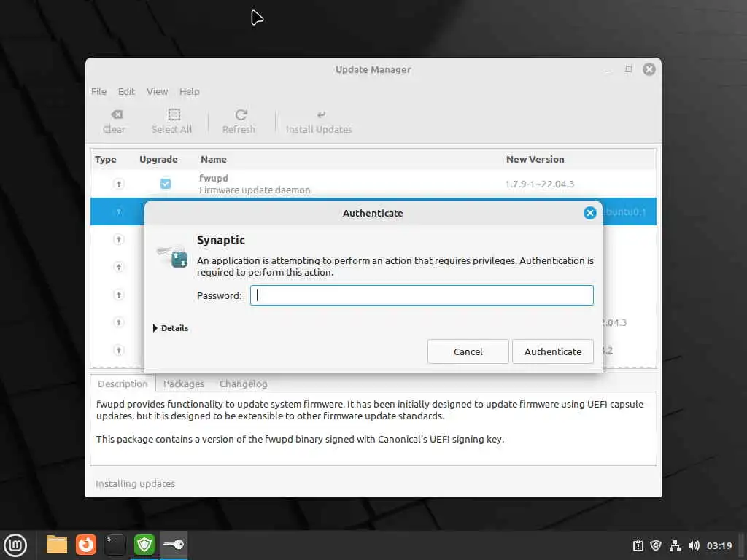Close the Update Manager window
This screenshot has height=560, width=747.
(x=649, y=69)
